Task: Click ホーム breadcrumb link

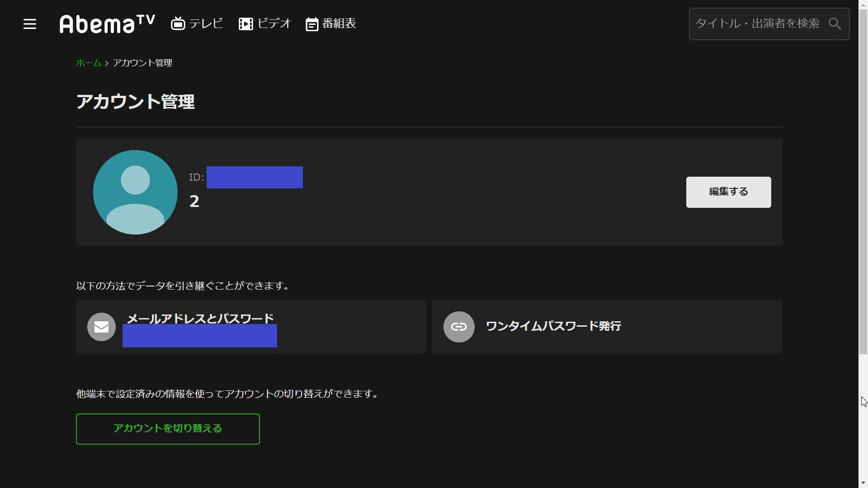Action: (x=89, y=62)
